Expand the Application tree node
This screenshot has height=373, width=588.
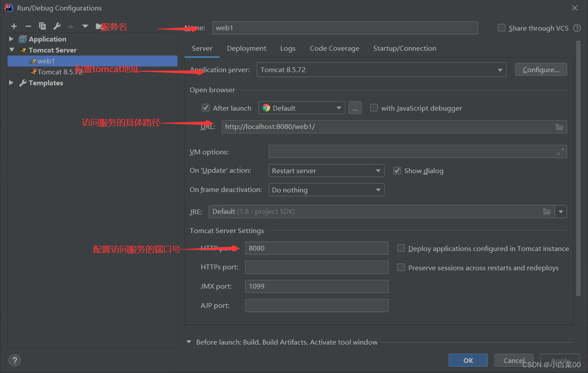pyautogui.click(x=11, y=39)
